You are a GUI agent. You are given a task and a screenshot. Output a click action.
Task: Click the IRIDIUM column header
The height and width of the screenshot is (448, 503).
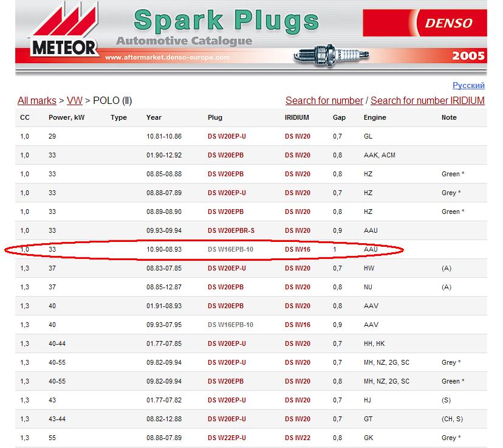click(x=296, y=117)
